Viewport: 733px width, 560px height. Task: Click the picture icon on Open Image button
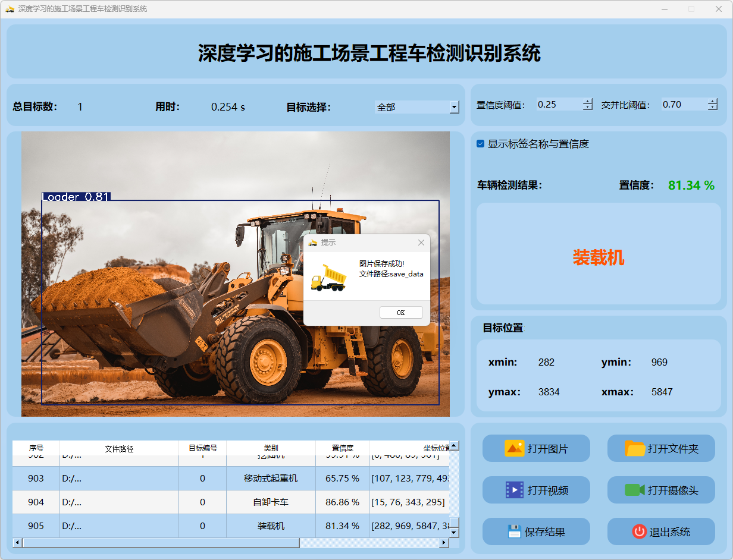pyautogui.click(x=514, y=448)
